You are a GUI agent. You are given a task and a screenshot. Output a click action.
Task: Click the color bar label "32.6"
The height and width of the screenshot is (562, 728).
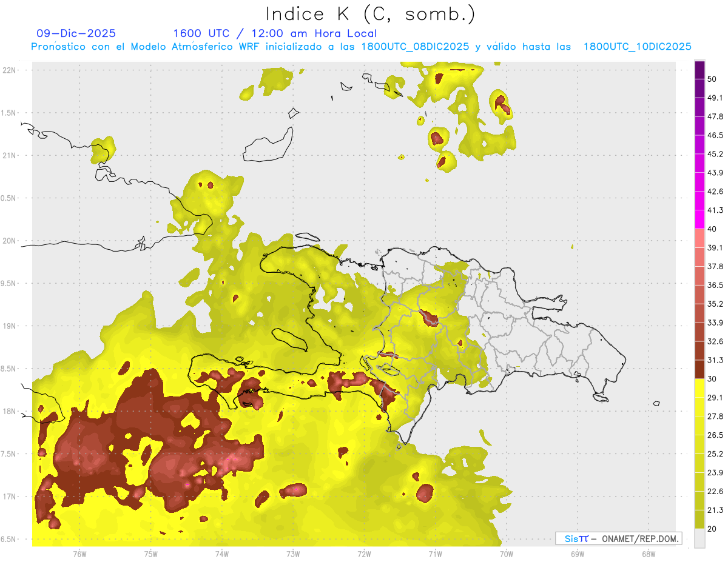[x=715, y=342]
